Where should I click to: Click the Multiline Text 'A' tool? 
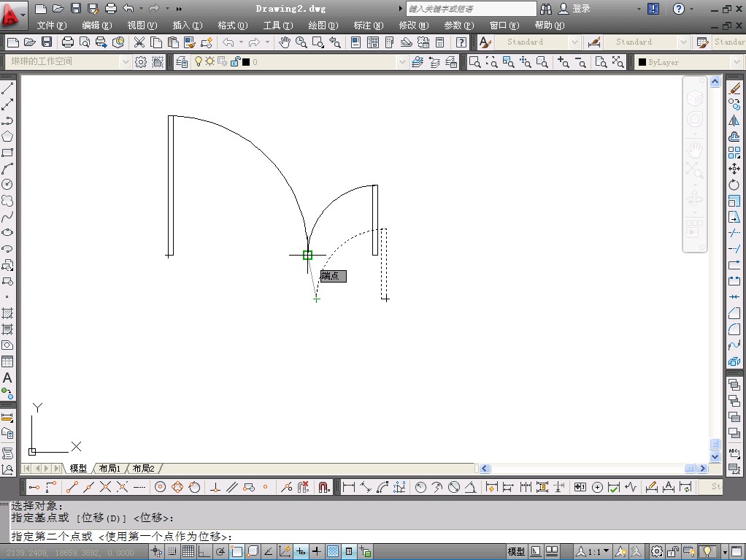7,378
